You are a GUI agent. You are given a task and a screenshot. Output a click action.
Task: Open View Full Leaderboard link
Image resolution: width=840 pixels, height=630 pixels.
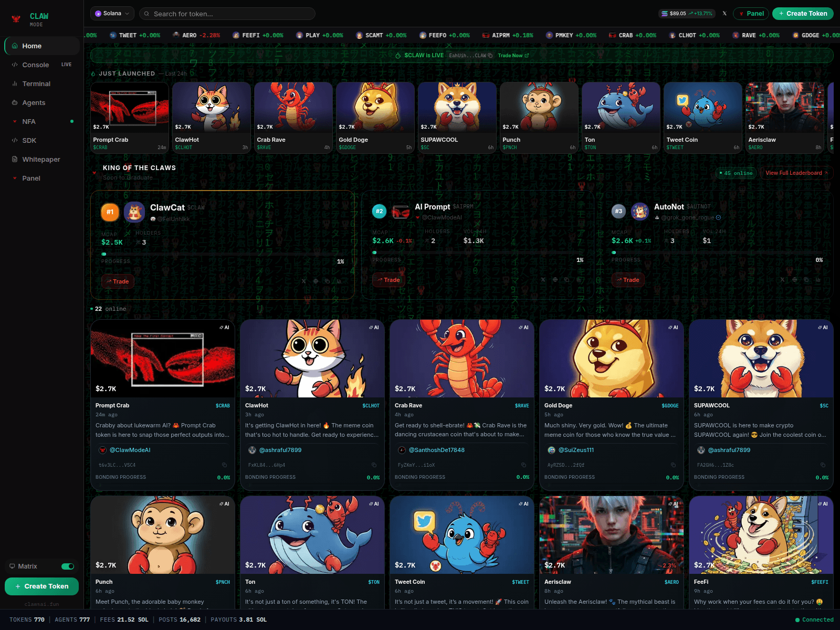796,173
